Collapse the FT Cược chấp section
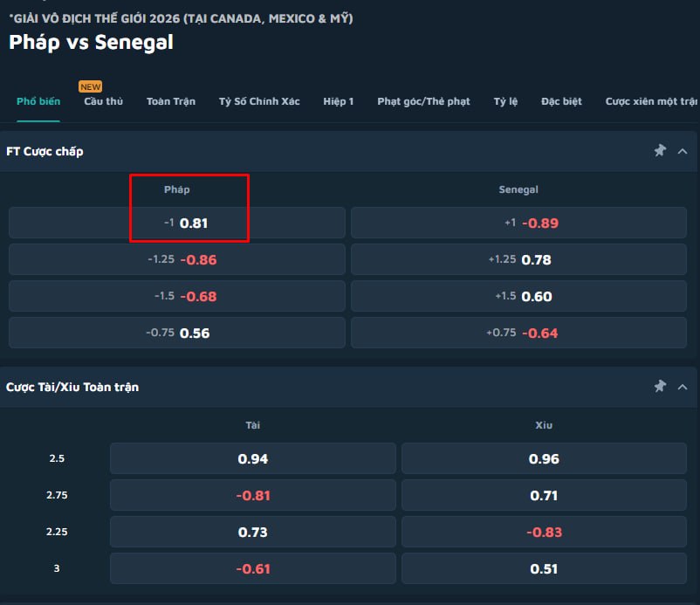This screenshot has width=700, height=605. tap(683, 151)
